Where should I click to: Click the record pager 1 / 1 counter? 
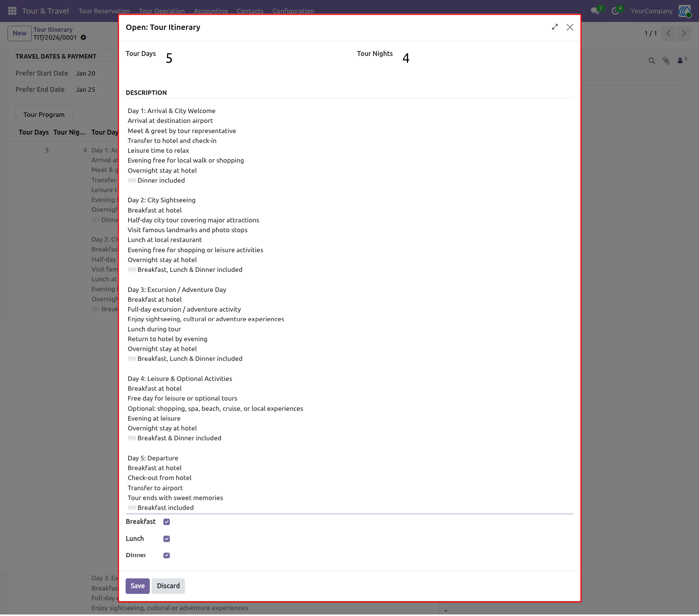click(x=651, y=33)
